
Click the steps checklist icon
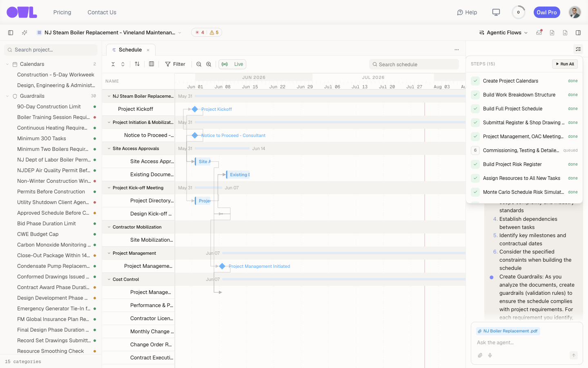click(x=578, y=49)
